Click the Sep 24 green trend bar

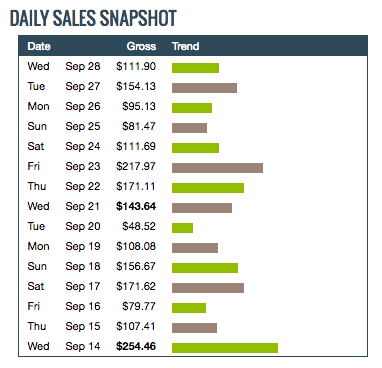(x=195, y=148)
